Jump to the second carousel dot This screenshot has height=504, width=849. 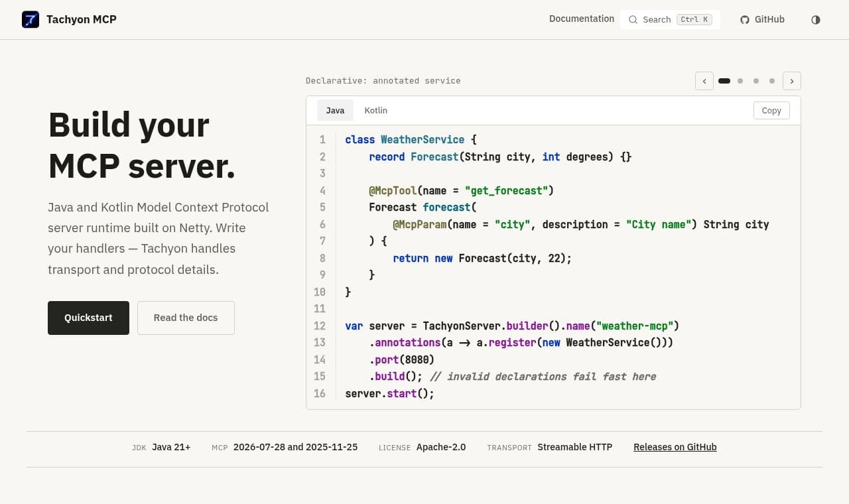click(740, 81)
